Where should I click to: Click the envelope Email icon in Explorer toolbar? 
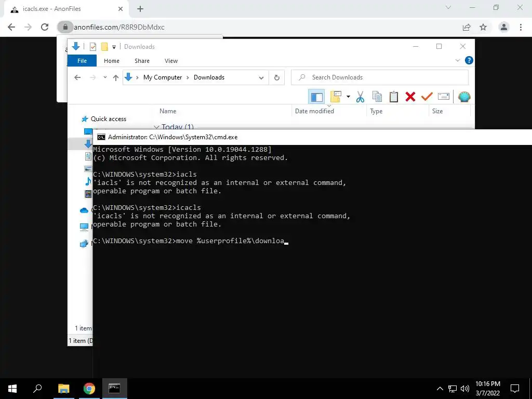(444, 97)
